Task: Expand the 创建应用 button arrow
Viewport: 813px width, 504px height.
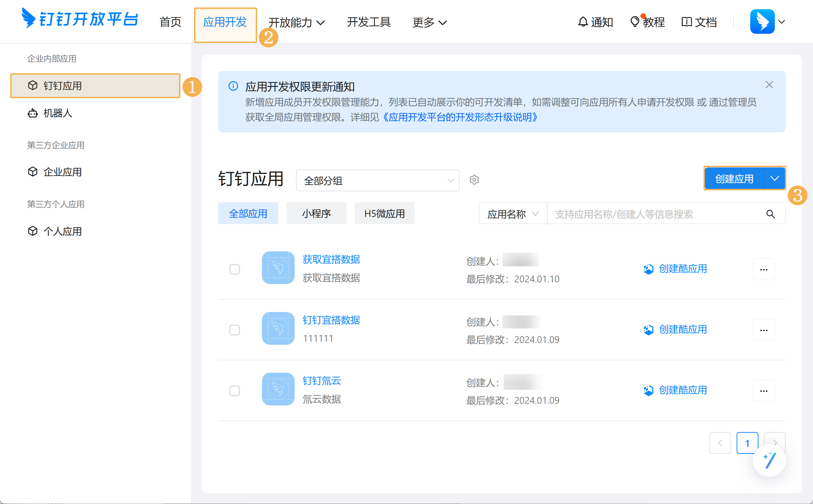Action: tap(775, 178)
